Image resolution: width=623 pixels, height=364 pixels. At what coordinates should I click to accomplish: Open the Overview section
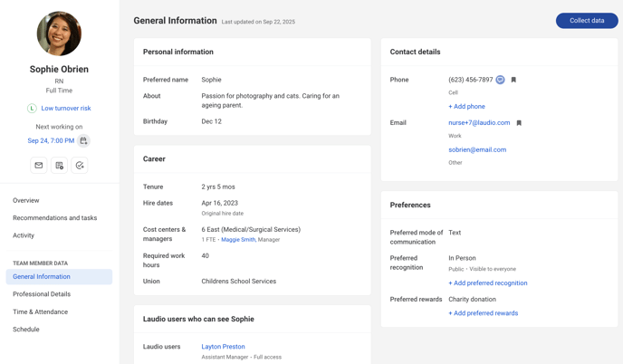26,200
